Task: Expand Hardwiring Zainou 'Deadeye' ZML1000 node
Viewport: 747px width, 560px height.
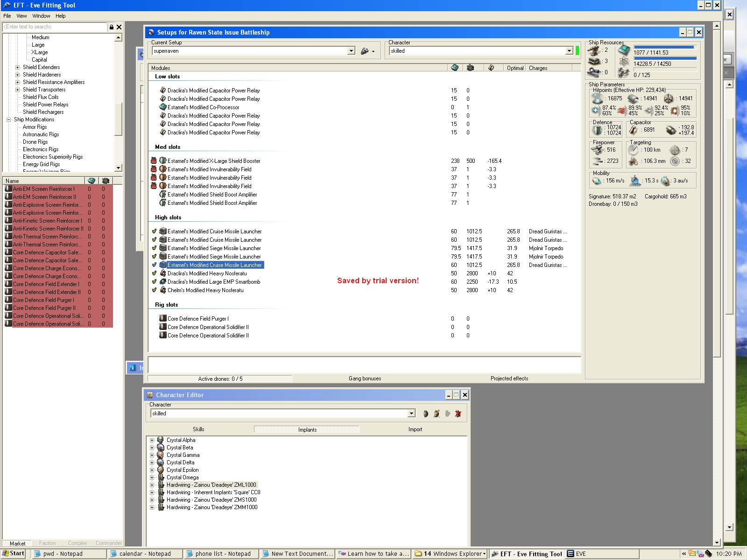Action: (152, 485)
